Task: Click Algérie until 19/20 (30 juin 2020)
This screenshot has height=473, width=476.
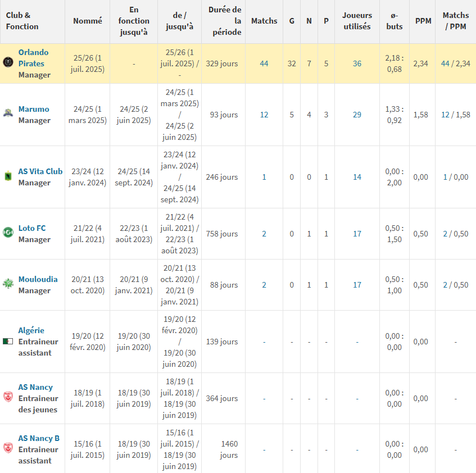Action: [x=134, y=342]
